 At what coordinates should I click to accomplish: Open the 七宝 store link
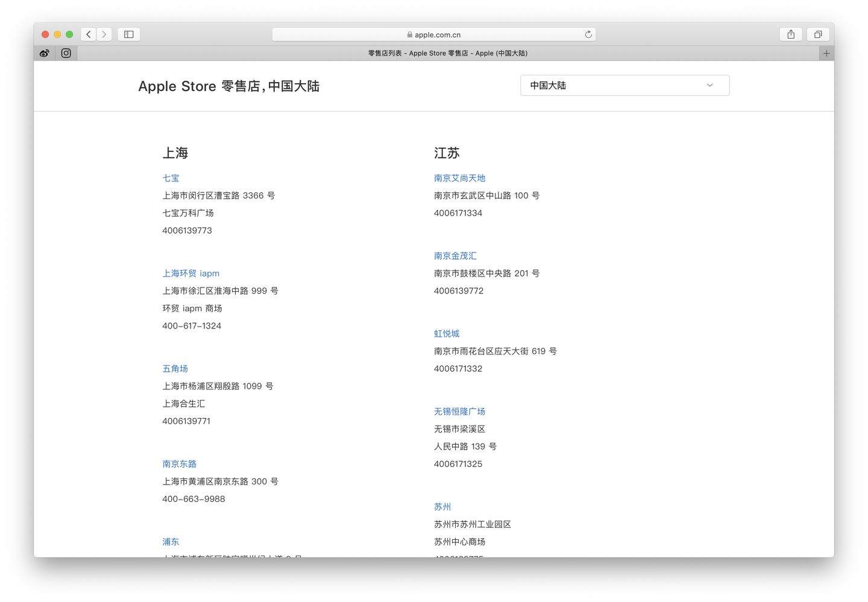[171, 178]
